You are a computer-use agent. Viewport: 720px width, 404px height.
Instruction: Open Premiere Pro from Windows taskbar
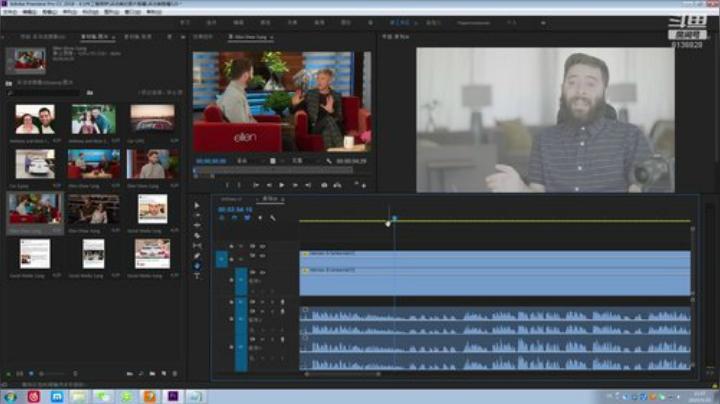173,396
